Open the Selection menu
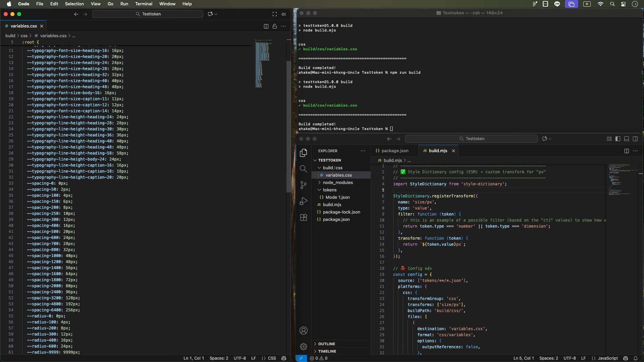The width and height of the screenshot is (644, 362). pos(74,4)
